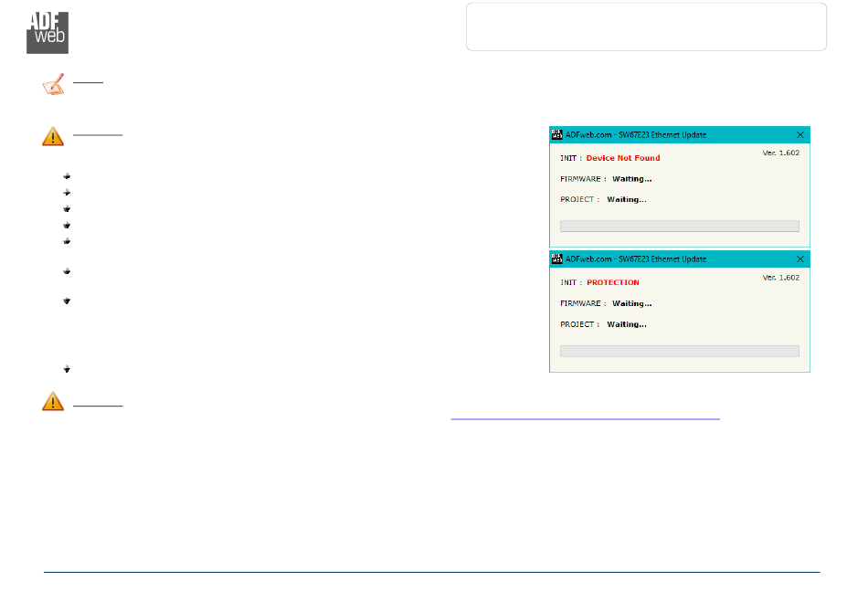Click the red 'PROTECTION' status text
Image resolution: width=868 pixels, height=602 pixels.
(613, 282)
